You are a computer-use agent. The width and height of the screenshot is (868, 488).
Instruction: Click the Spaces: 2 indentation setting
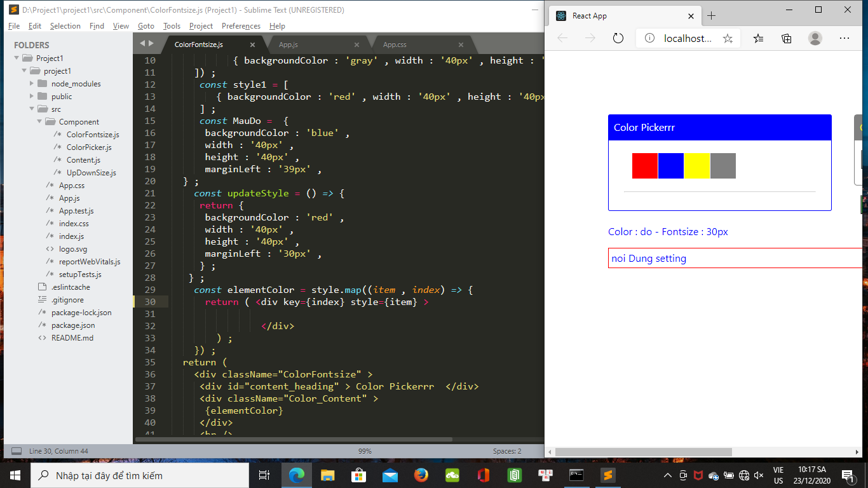click(x=506, y=451)
